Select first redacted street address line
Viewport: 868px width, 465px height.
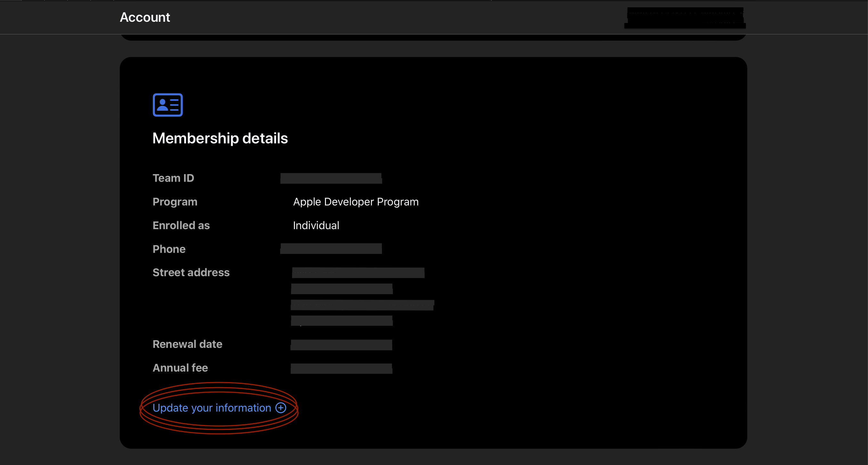tap(358, 272)
